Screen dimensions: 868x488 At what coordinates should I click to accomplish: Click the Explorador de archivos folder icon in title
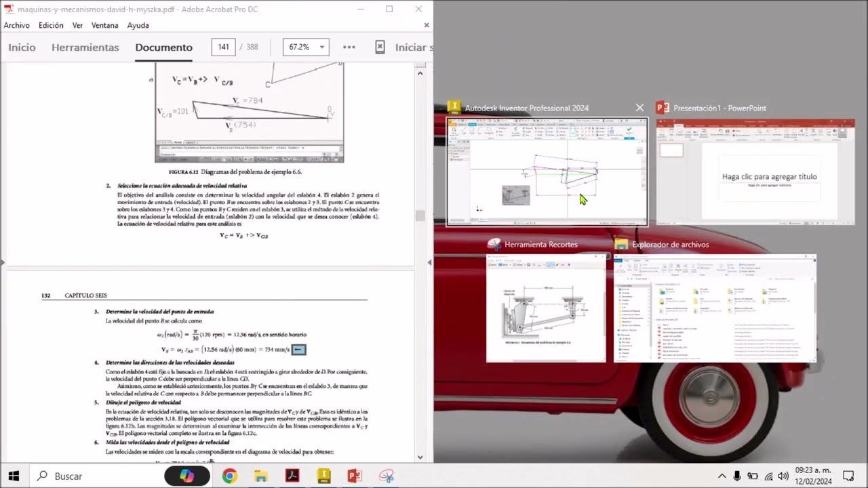pos(621,244)
